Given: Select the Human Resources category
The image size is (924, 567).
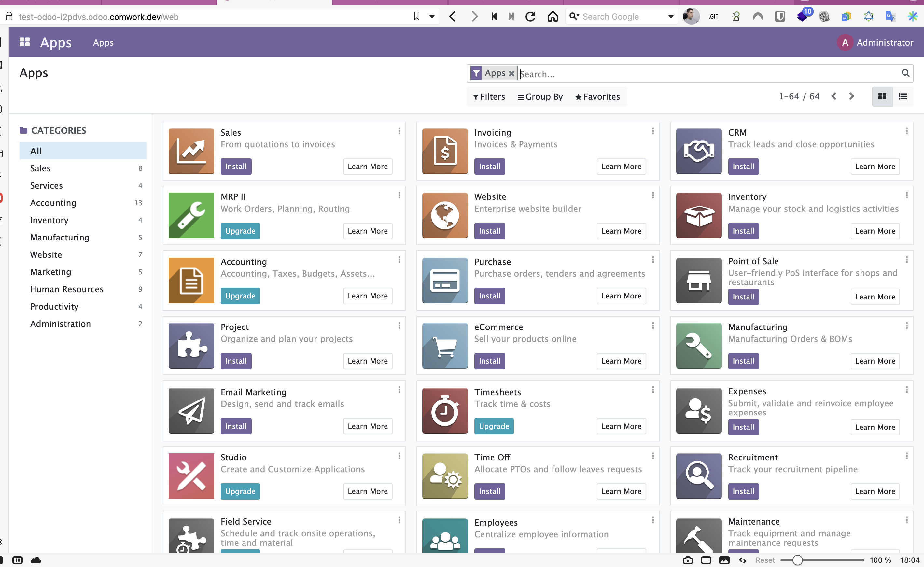Looking at the screenshot, I should 83,289.
